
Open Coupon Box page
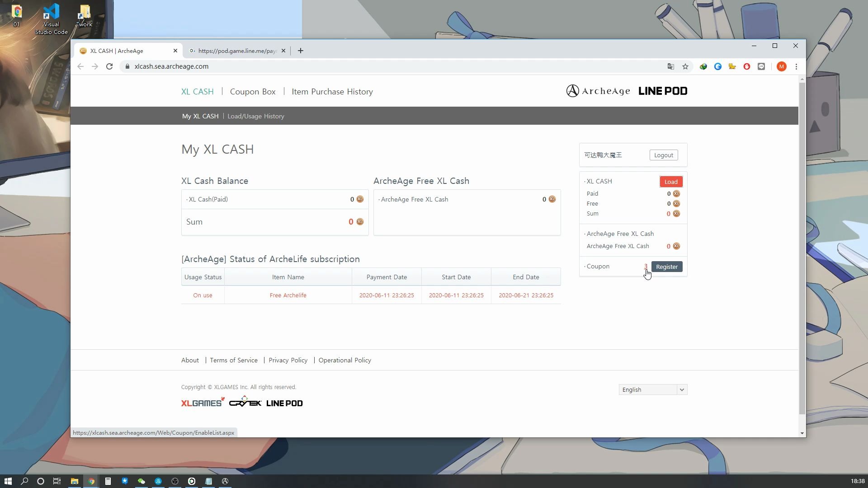coord(252,91)
